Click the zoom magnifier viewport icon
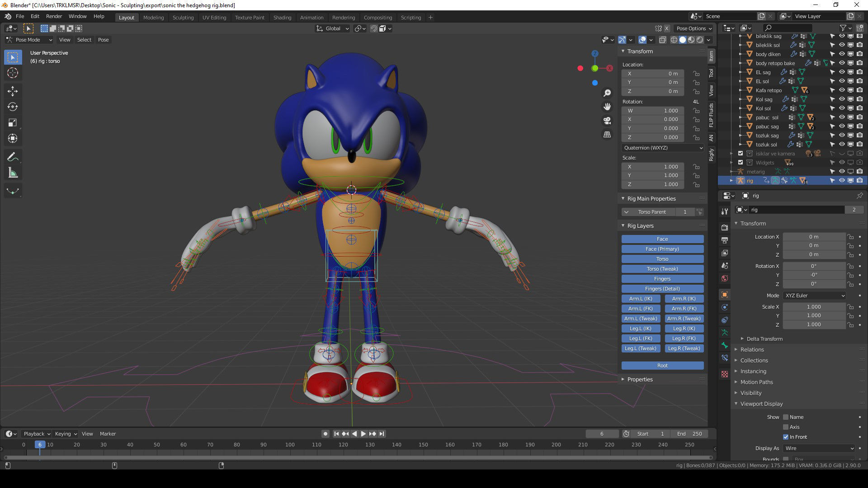 [607, 93]
